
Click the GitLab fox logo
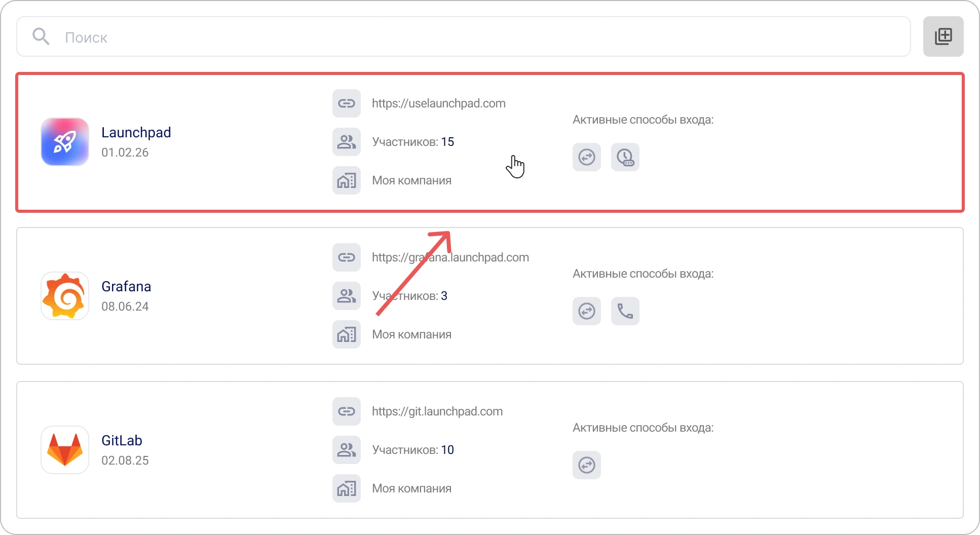click(x=64, y=450)
